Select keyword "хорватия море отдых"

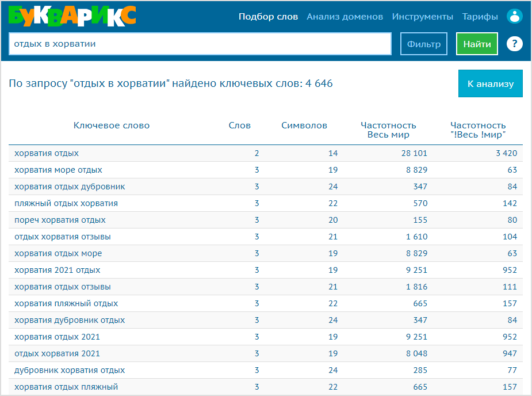[58, 170]
